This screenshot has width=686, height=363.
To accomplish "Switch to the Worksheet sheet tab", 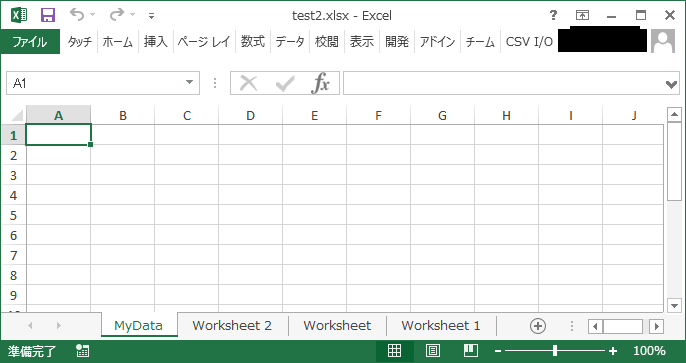I will 337,326.
